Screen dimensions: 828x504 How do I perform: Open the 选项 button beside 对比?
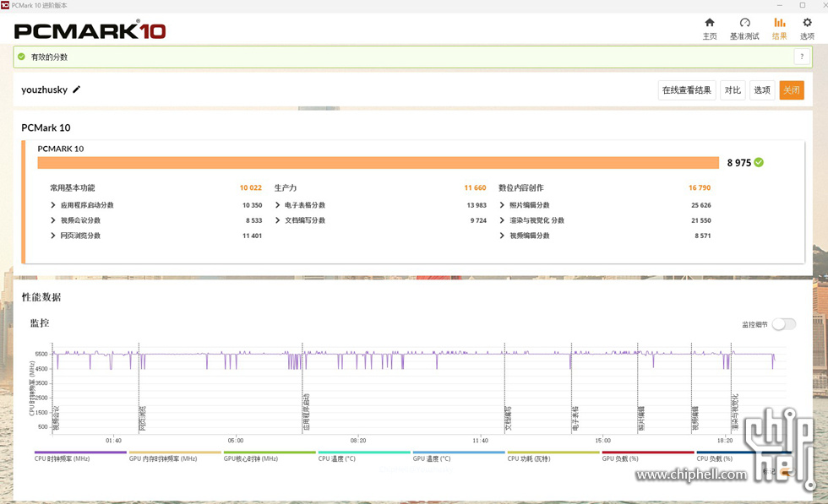click(762, 90)
